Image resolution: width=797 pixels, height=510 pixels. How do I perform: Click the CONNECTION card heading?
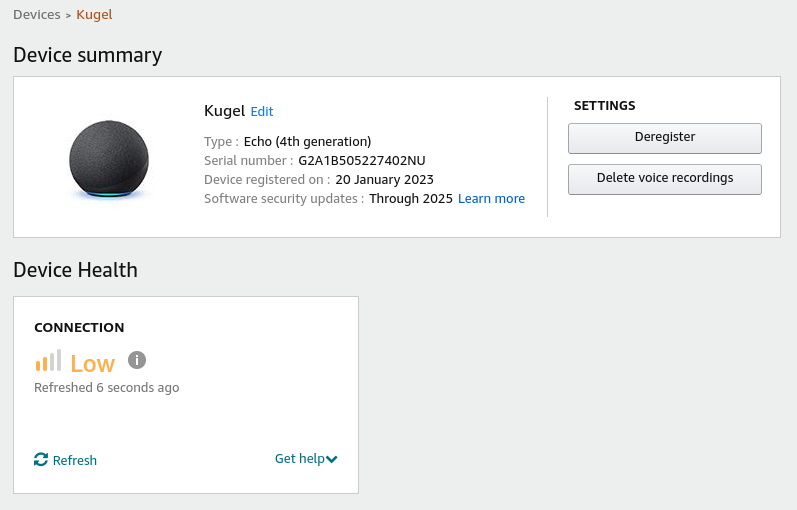point(79,327)
